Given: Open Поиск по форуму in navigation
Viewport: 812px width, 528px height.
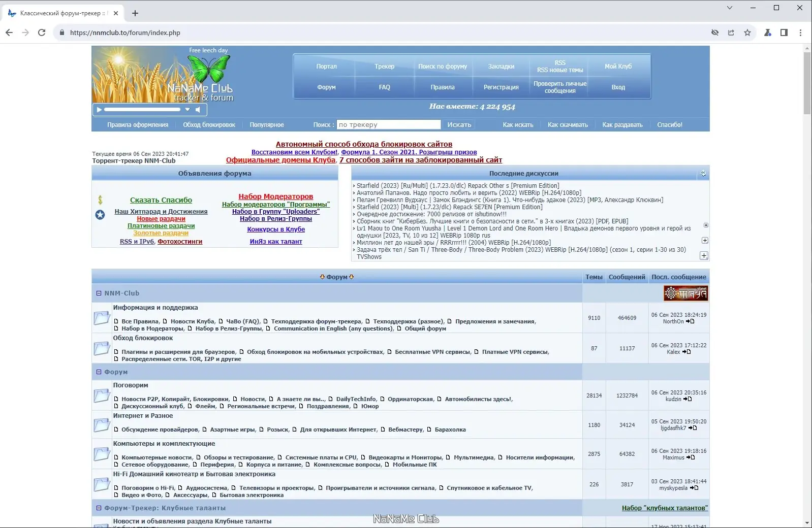Looking at the screenshot, I should coord(443,67).
